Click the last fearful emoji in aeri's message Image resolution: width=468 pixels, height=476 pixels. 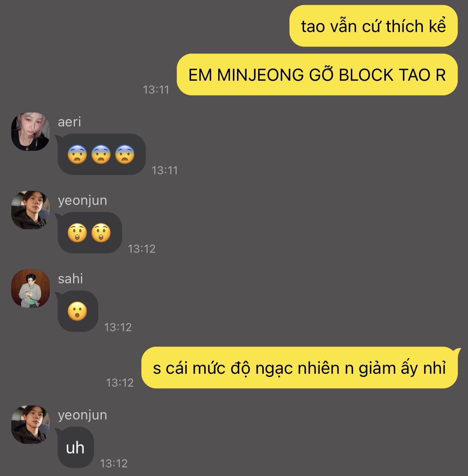tap(125, 154)
